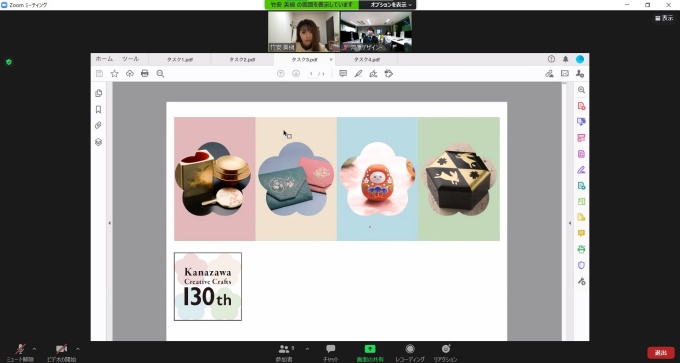
Task: Click the red daruma doll image
Action: pyautogui.click(x=377, y=179)
